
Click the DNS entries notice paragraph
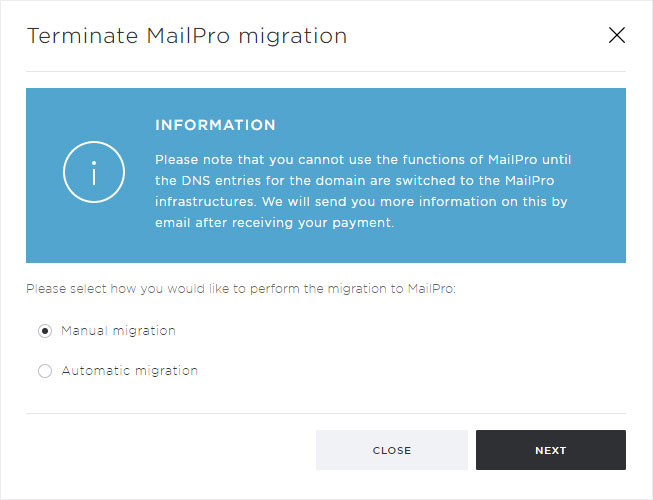tap(363, 191)
